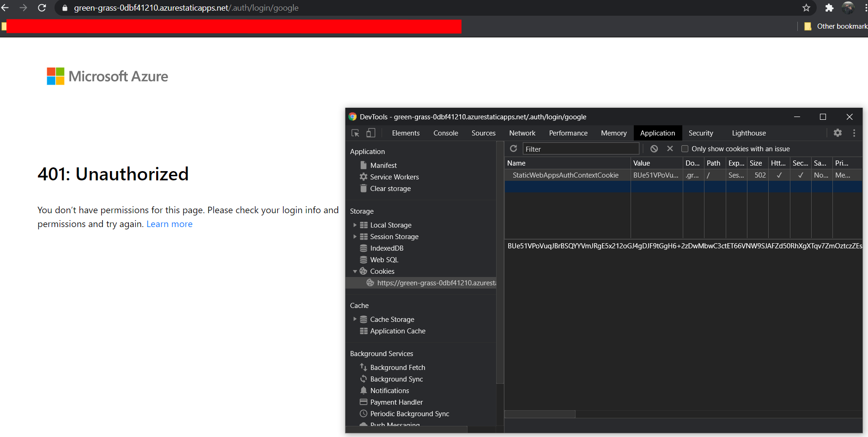Collapse the Cookies tree node

(355, 271)
